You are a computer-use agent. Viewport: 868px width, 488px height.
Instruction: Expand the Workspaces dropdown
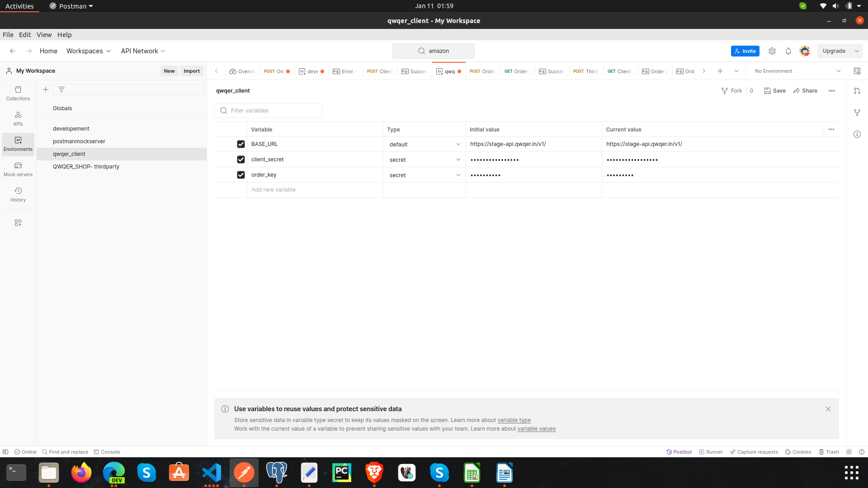[89, 51]
